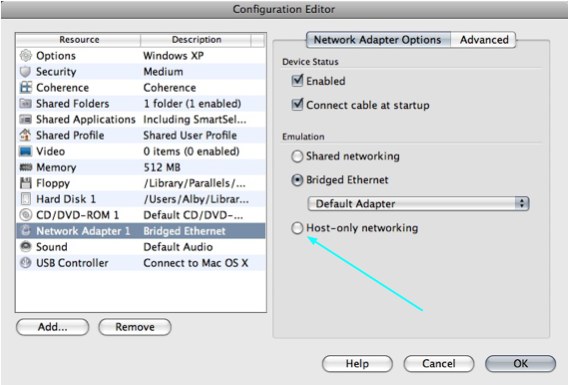Select Shared Profile in resource list

[70, 135]
